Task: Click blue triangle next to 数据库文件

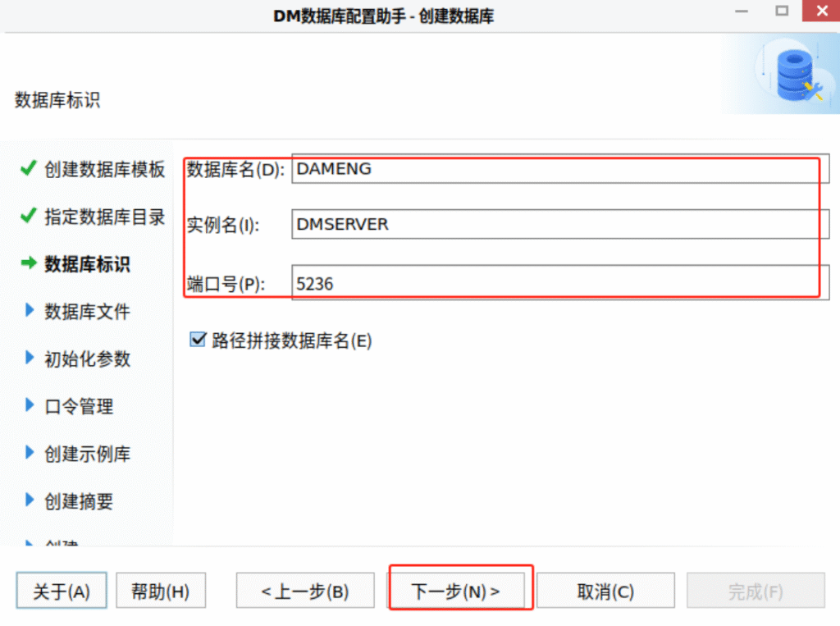Action: pyautogui.click(x=30, y=311)
